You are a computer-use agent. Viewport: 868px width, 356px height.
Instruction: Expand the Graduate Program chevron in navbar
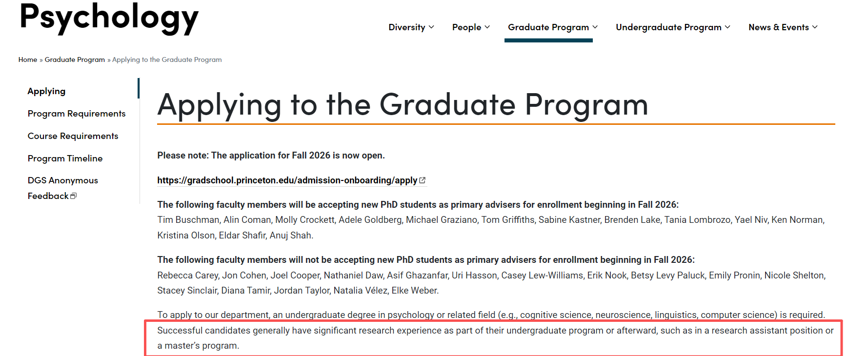pyautogui.click(x=595, y=27)
